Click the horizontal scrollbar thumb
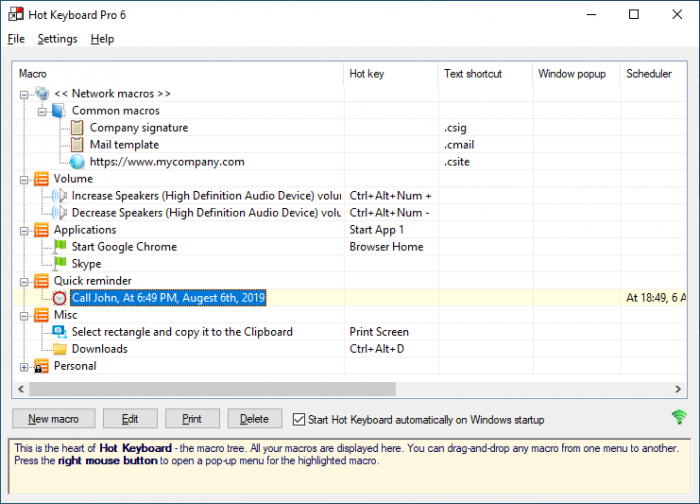The width and height of the screenshot is (700, 504). point(212,389)
